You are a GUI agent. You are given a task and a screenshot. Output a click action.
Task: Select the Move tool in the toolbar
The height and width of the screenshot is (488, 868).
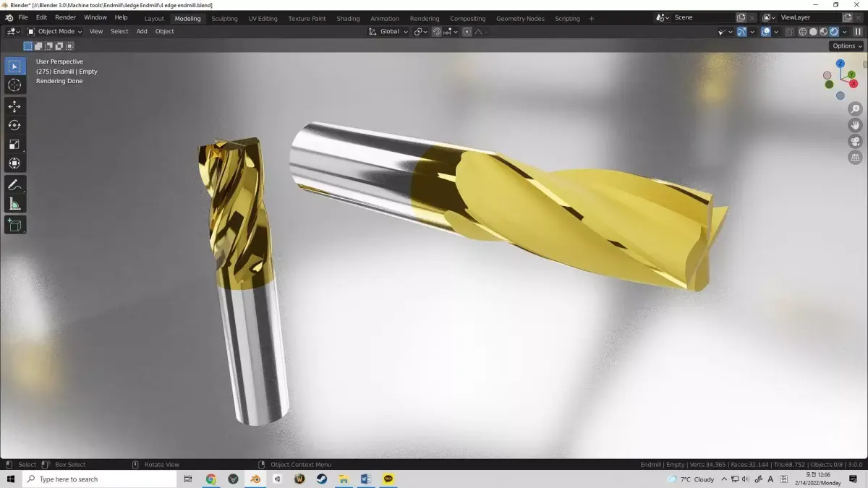point(14,106)
